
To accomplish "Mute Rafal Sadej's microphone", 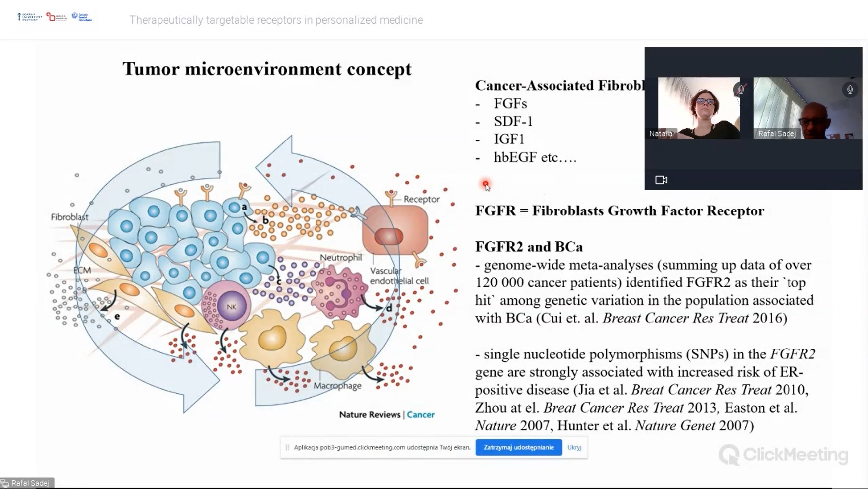I will click(850, 90).
